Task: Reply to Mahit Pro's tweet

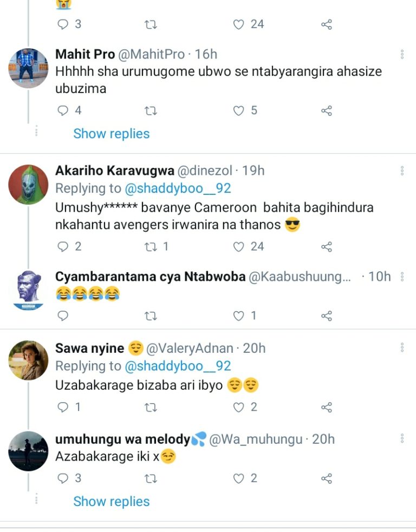Action: point(63,111)
